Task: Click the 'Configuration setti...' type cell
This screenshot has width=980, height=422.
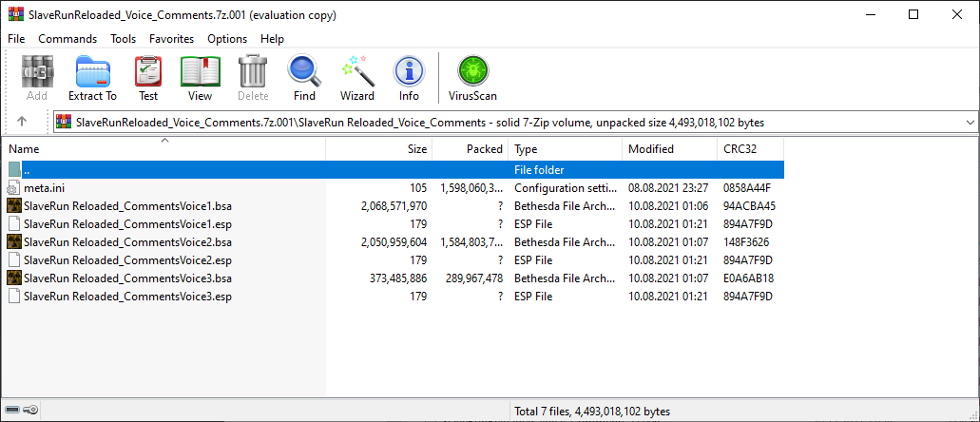Action: point(565,187)
